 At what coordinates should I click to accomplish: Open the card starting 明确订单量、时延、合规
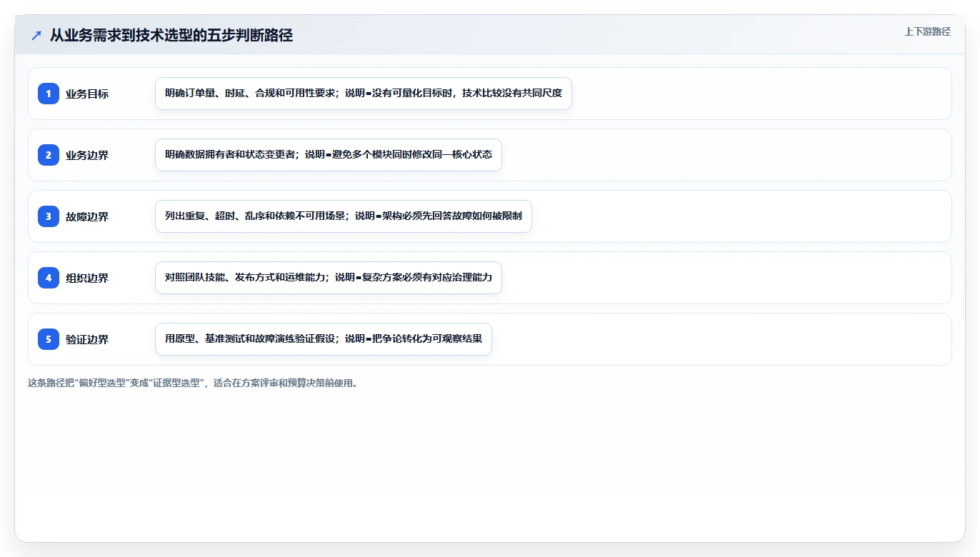tap(364, 94)
